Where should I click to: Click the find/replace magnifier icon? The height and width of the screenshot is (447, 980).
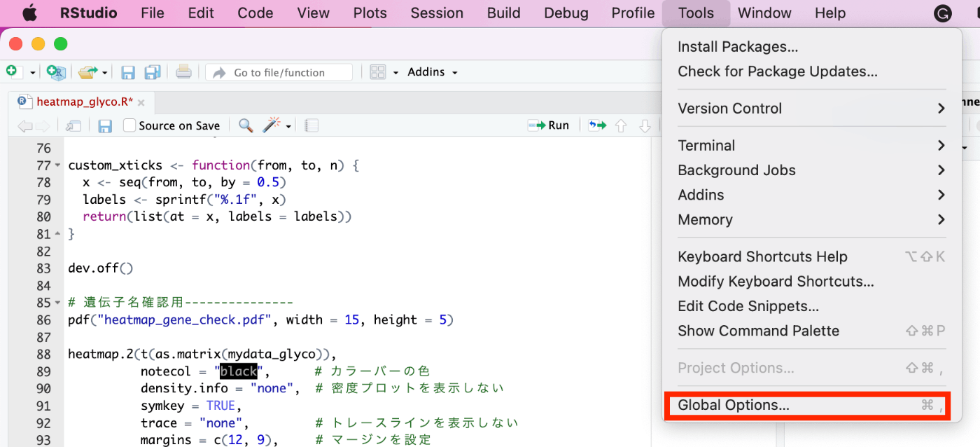[246, 125]
